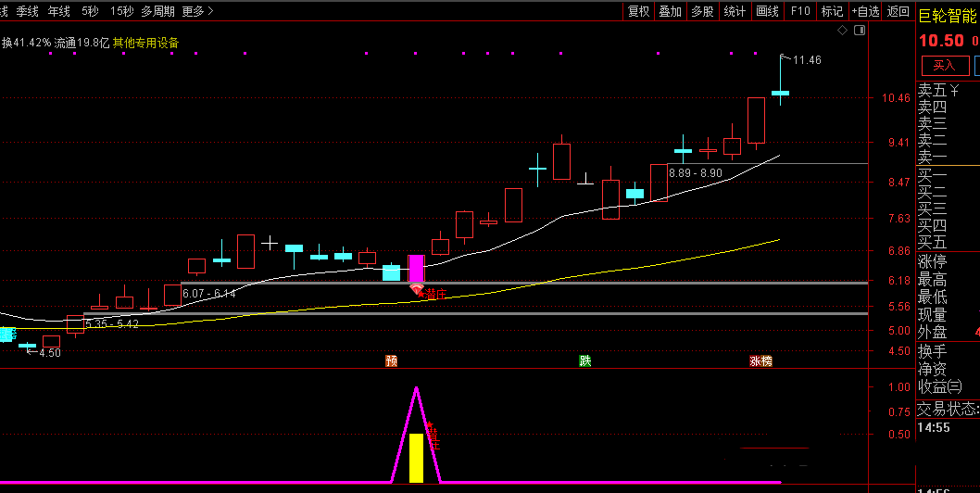Click the diamond icon above the chart
Image resolution: width=980 pixels, height=493 pixels.
pos(842,31)
